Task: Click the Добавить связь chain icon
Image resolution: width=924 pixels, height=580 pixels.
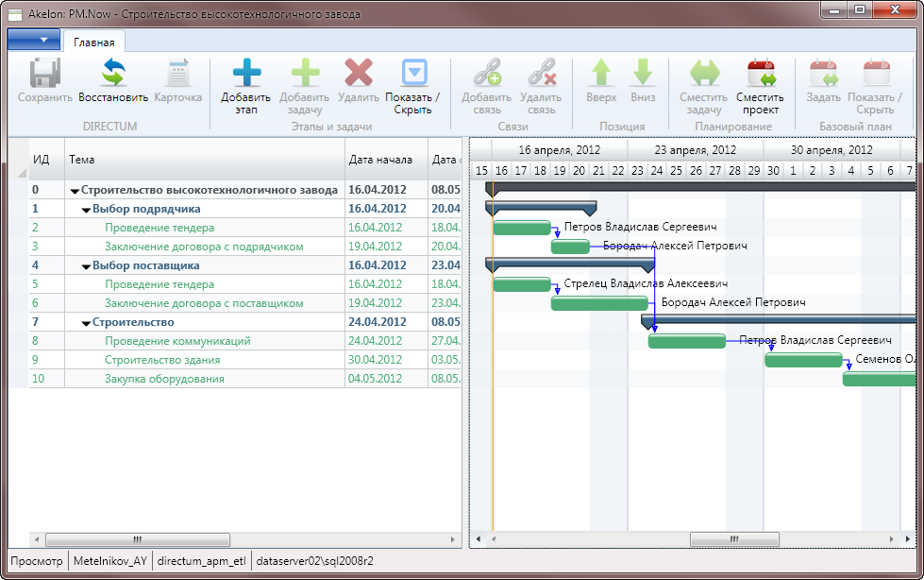Action: 487,73
